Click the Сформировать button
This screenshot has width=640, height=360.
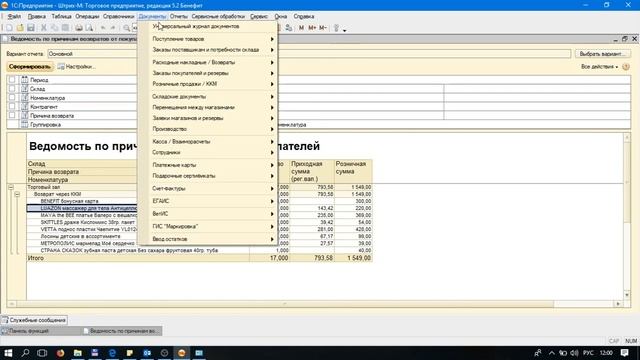pyautogui.click(x=30, y=67)
